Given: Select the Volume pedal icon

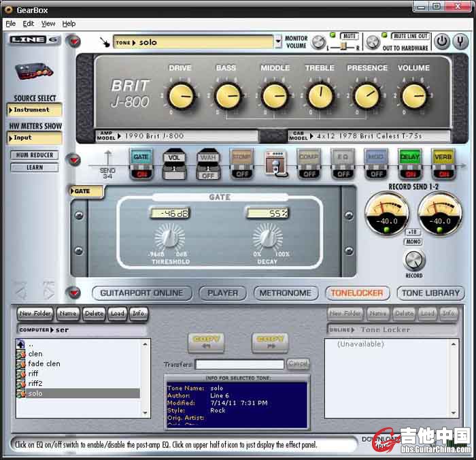Looking at the screenshot, I should point(174,157).
